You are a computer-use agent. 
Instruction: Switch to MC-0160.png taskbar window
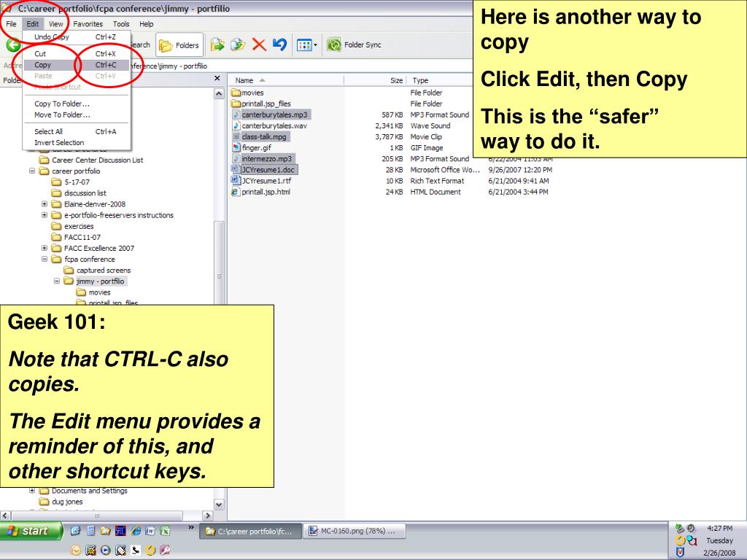[355, 531]
